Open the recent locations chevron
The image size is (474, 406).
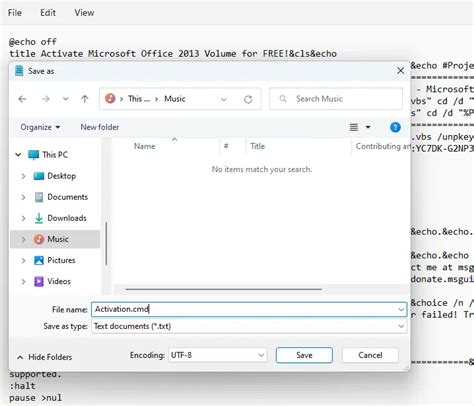click(66, 99)
